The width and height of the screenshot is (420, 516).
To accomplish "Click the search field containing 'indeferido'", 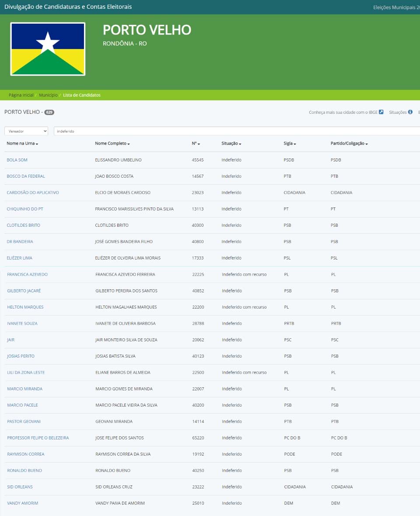I will pyautogui.click(x=236, y=131).
